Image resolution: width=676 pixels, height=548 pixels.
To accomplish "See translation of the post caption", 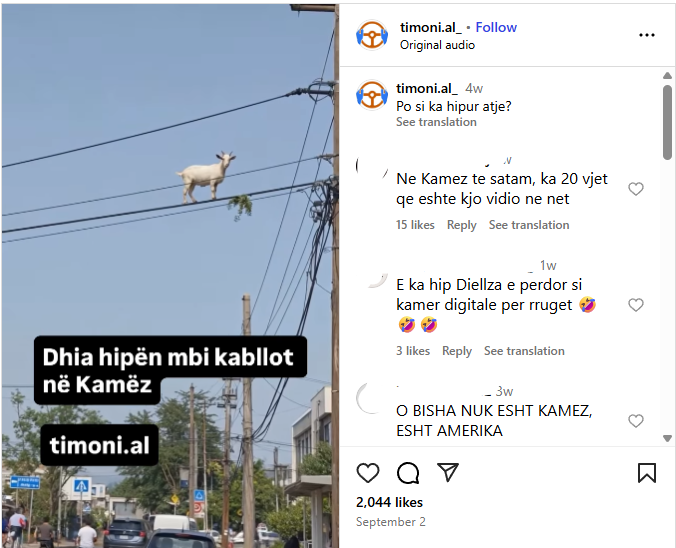I will (436, 122).
